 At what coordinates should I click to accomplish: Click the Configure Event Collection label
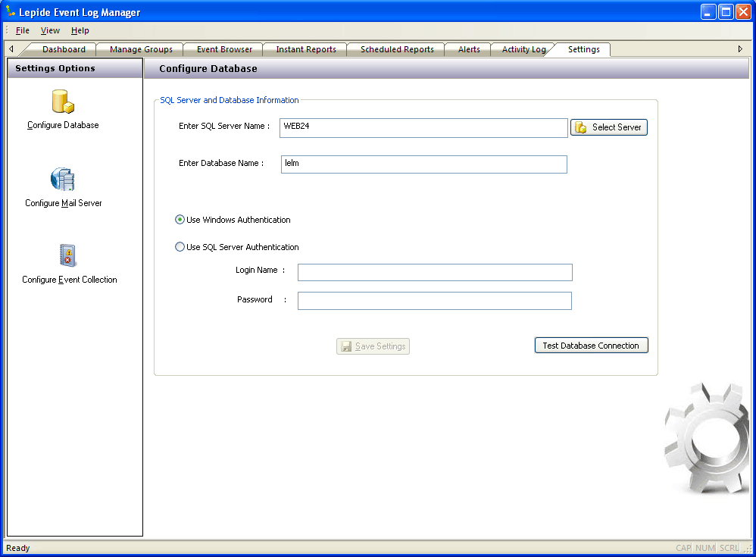[x=70, y=280]
